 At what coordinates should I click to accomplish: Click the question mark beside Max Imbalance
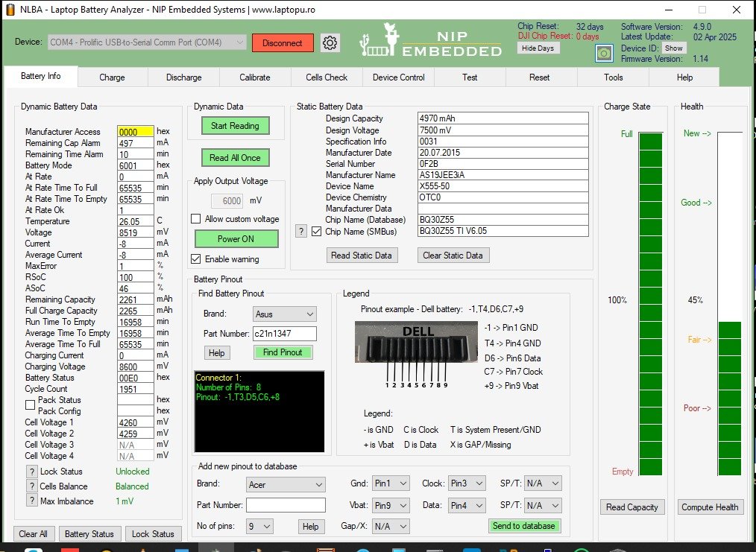32,501
